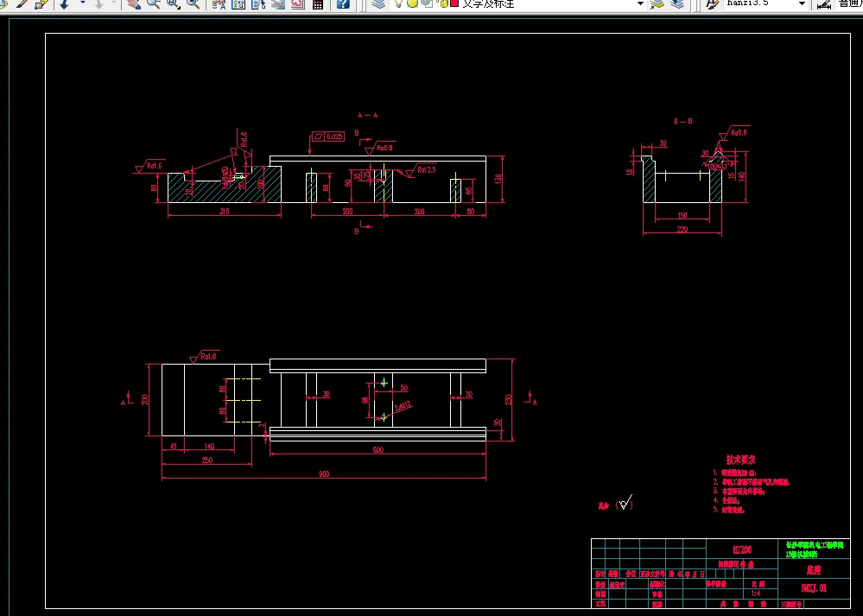The height and width of the screenshot is (616, 863).
Task: Click the Ra12.5 surface roughness label
Action: coord(427,169)
